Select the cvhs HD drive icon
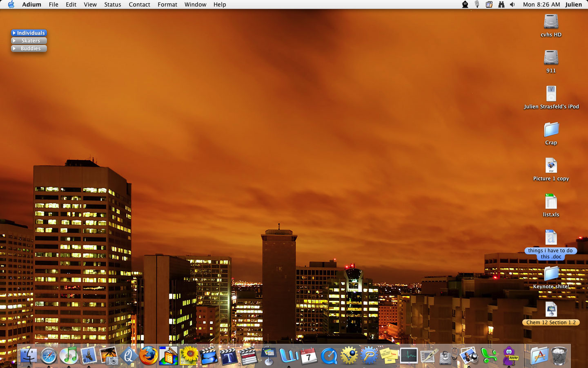The image size is (588, 368). (551, 22)
